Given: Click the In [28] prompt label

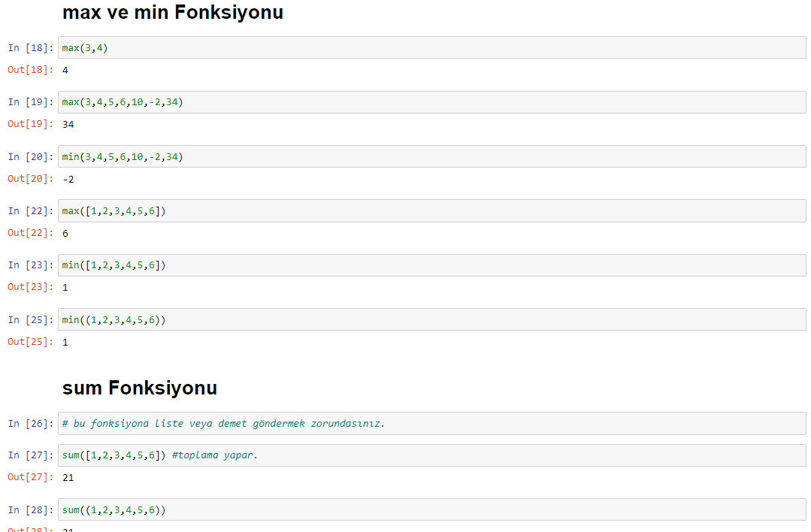Looking at the screenshot, I should pos(31,509).
